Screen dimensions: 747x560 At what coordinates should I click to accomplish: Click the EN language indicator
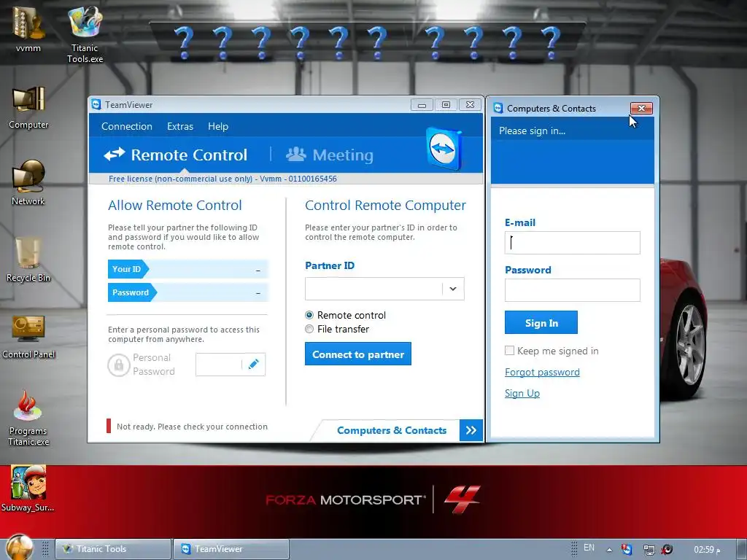pyautogui.click(x=589, y=548)
